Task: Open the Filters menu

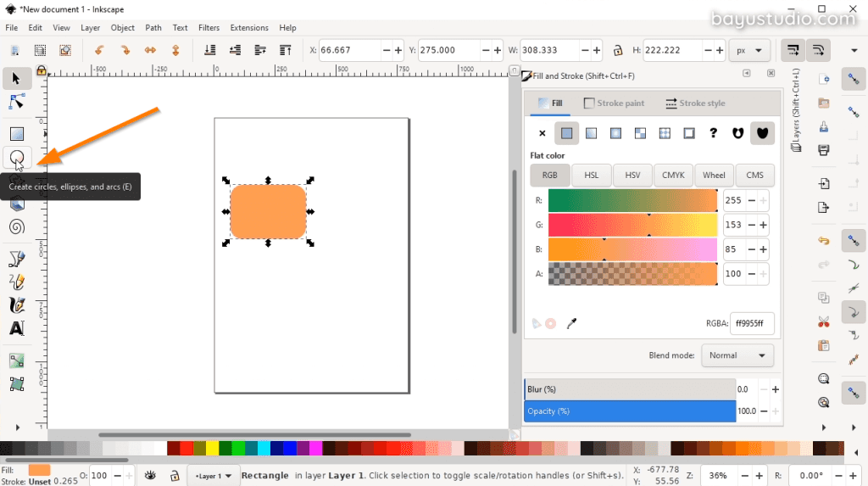Action: (x=209, y=28)
